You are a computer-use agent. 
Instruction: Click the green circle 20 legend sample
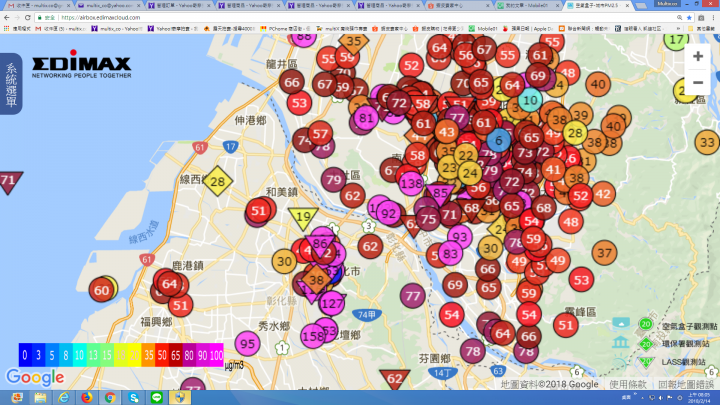[646, 324]
